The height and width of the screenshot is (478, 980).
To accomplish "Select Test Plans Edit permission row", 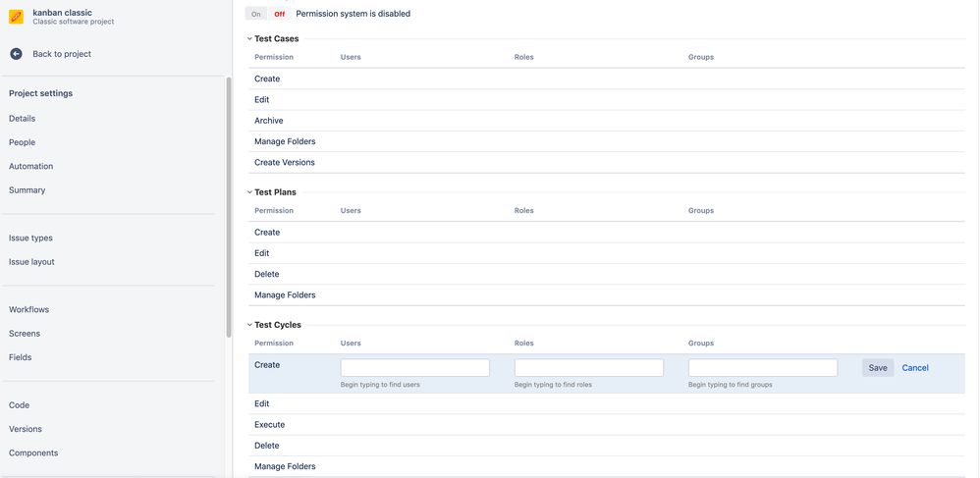I will (x=606, y=253).
